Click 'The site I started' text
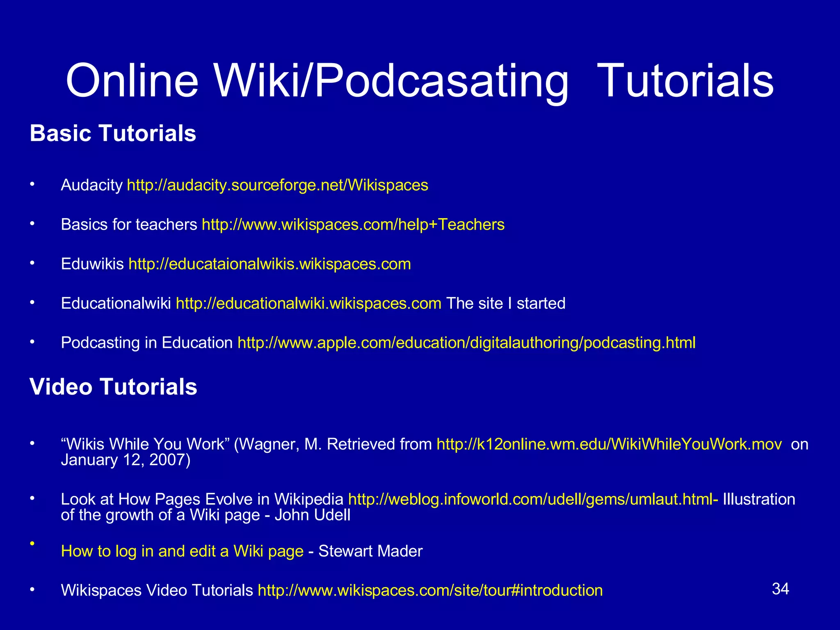The image size is (840, 630). coord(506,304)
